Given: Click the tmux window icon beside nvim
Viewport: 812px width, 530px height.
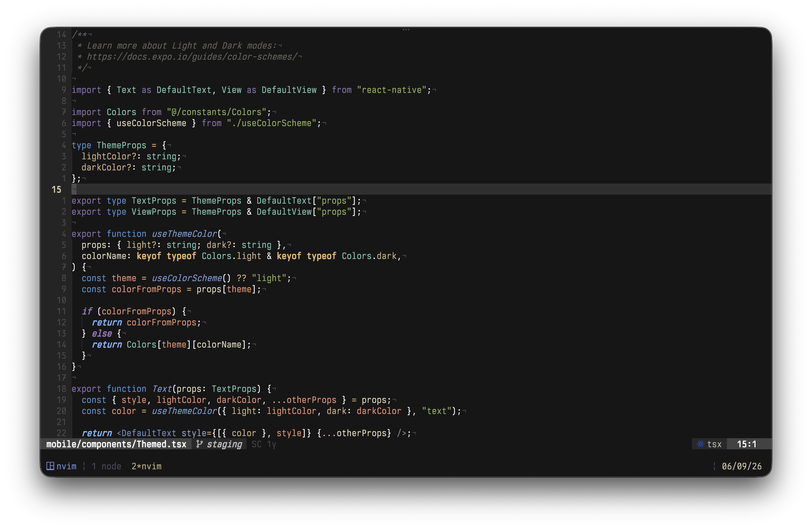Looking at the screenshot, I should click(x=50, y=466).
